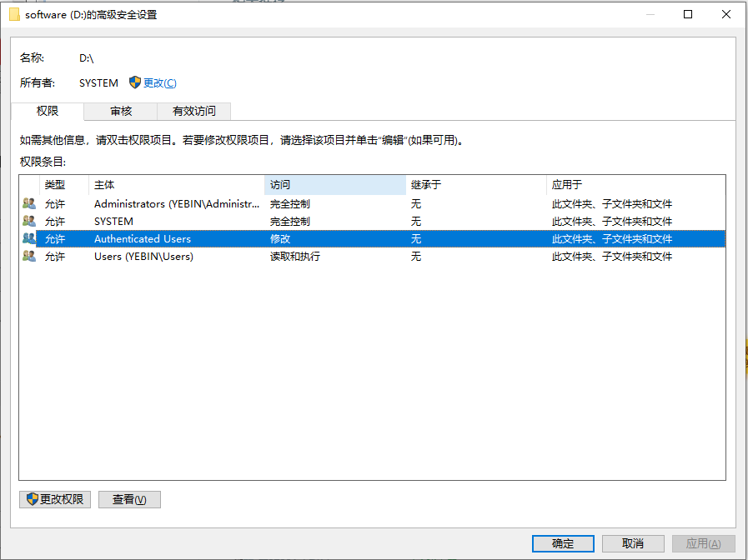Select the group icon for the Users (YEBIN\Users) entry
748x560 pixels.
coord(29,256)
